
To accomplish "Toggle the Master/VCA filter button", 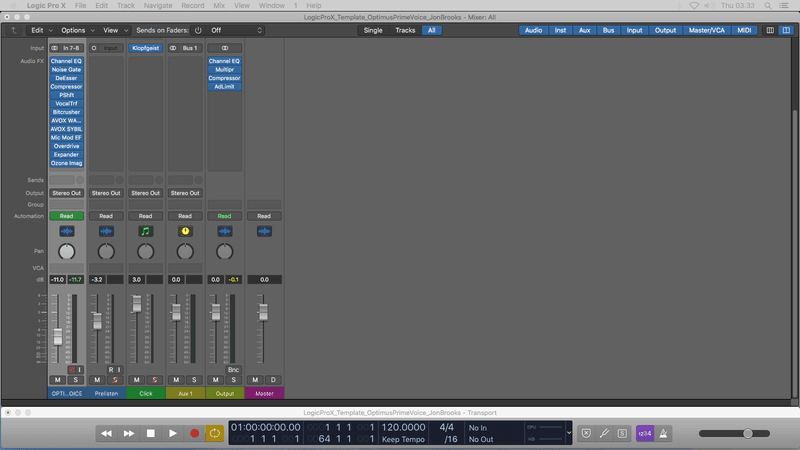I will click(706, 30).
